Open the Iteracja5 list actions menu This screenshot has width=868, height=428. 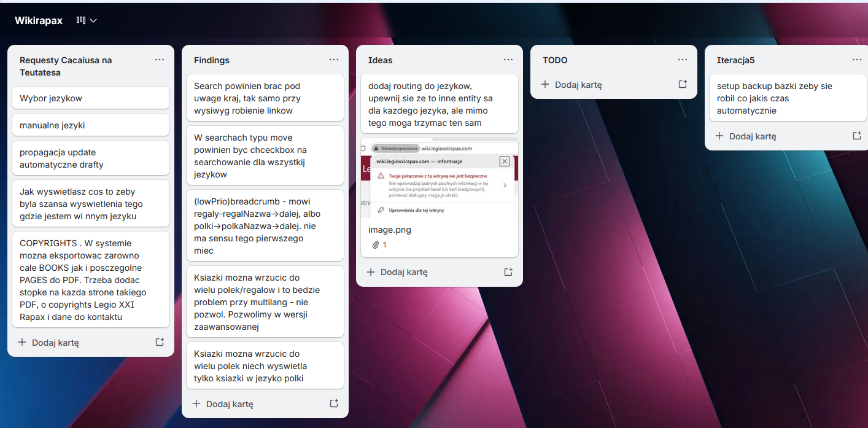pyautogui.click(x=857, y=60)
